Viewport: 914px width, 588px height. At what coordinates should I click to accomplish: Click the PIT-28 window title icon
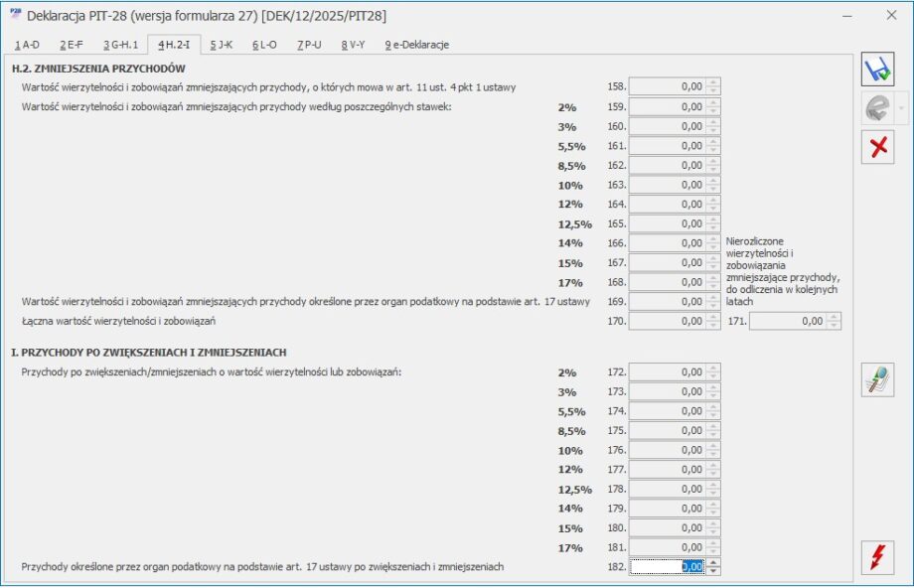pos(16,14)
